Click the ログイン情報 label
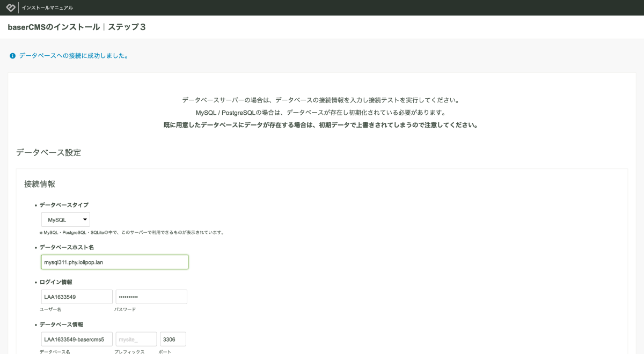The image size is (644, 354). point(56,282)
